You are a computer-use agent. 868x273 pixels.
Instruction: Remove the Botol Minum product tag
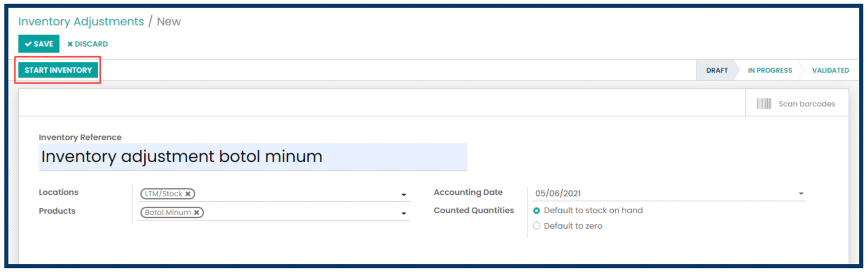(197, 213)
